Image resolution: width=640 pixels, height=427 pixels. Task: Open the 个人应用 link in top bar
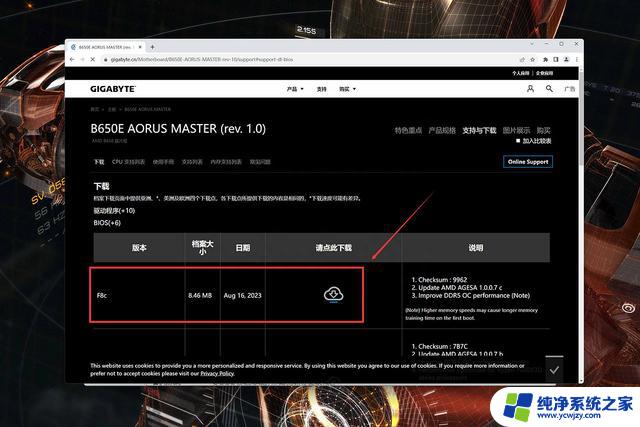[x=520, y=73]
